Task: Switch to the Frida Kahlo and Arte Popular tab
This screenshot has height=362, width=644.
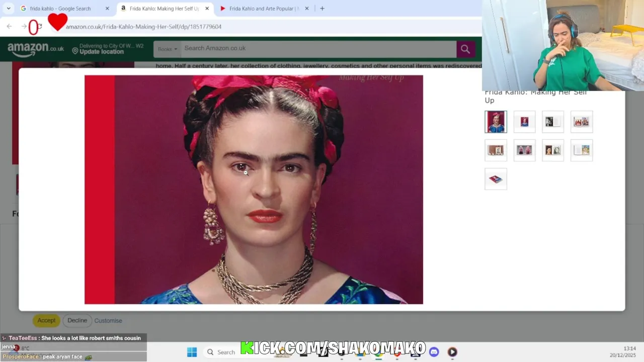Action: click(x=263, y=9)
